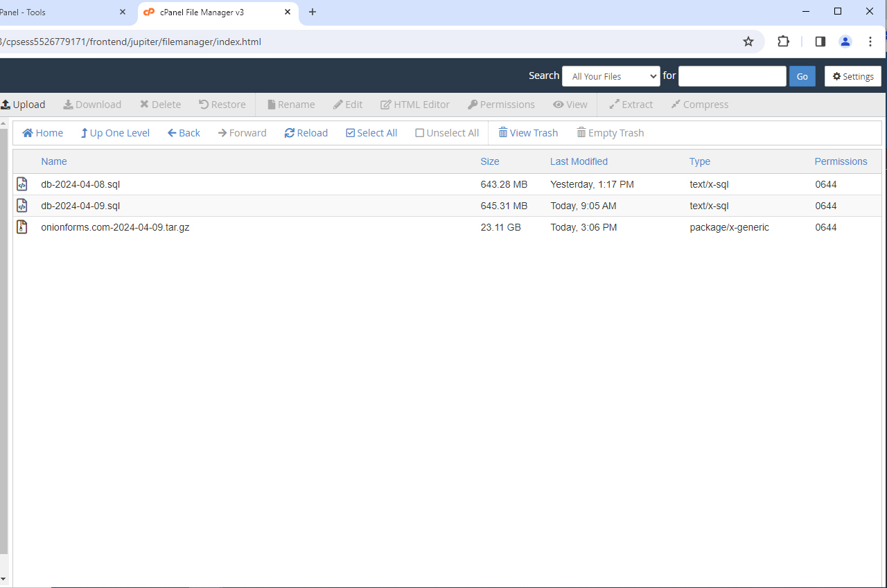Toggle the browser side panel
Image resolution: width=887 pixels, height=588 pixels.
pos(820,42)
